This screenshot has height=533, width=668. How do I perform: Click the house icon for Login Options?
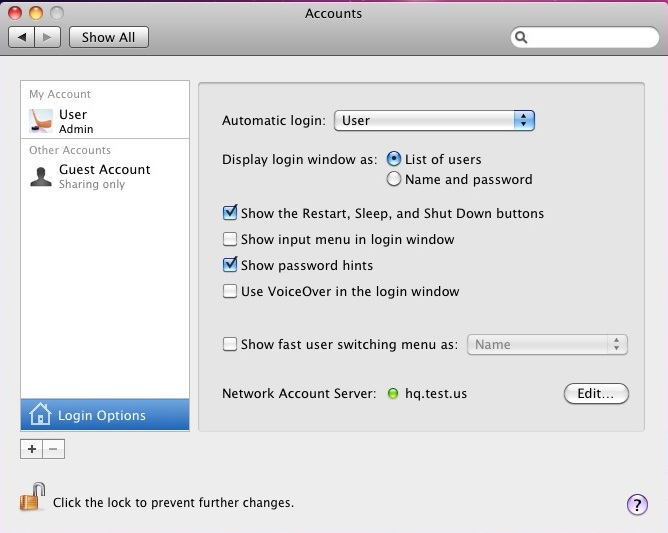coord(40,415)
